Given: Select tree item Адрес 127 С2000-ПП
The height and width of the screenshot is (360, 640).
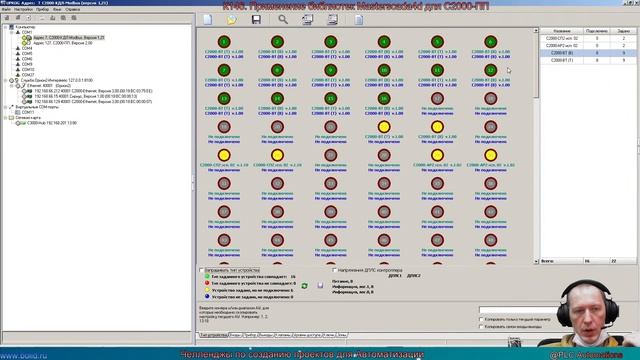Looking at the screenshot, I should pyautogui.click(x=62, y=43).
